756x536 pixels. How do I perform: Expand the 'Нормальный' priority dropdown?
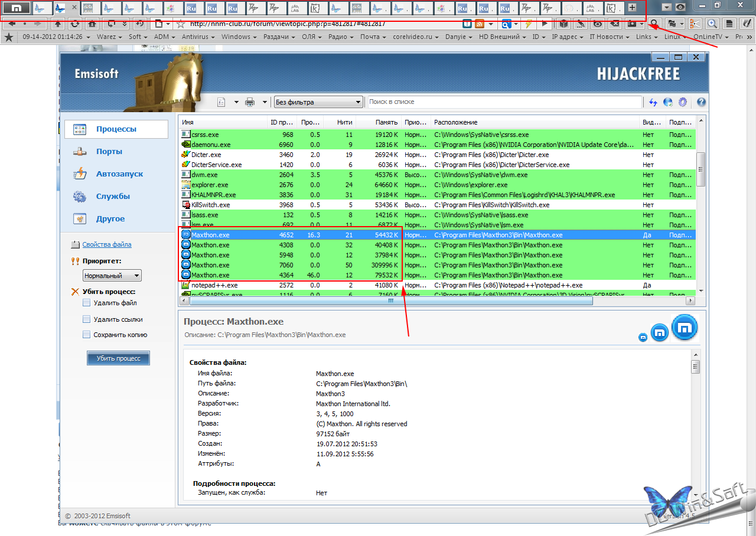click(x=112, y=276)
